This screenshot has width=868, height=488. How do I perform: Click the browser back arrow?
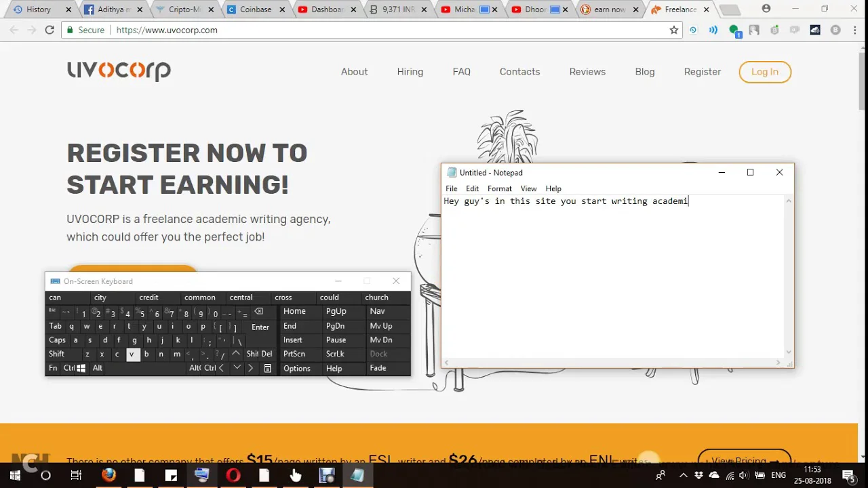point(14,30)
